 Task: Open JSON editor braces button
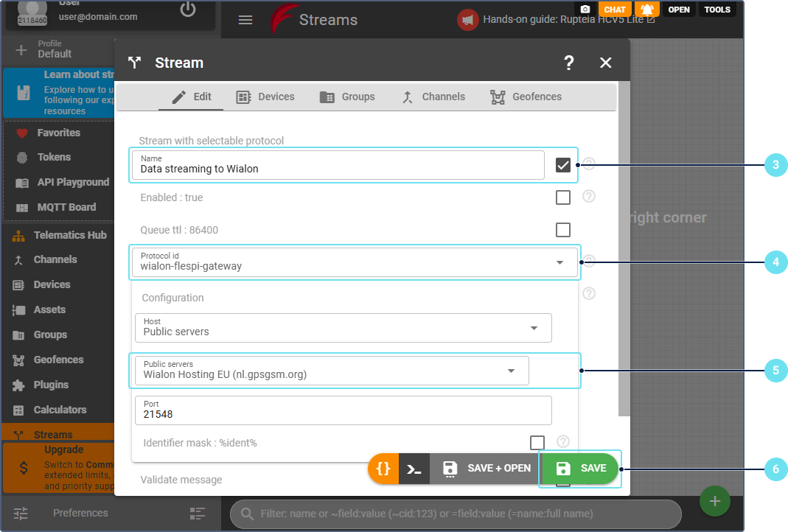tap(383, 468)
